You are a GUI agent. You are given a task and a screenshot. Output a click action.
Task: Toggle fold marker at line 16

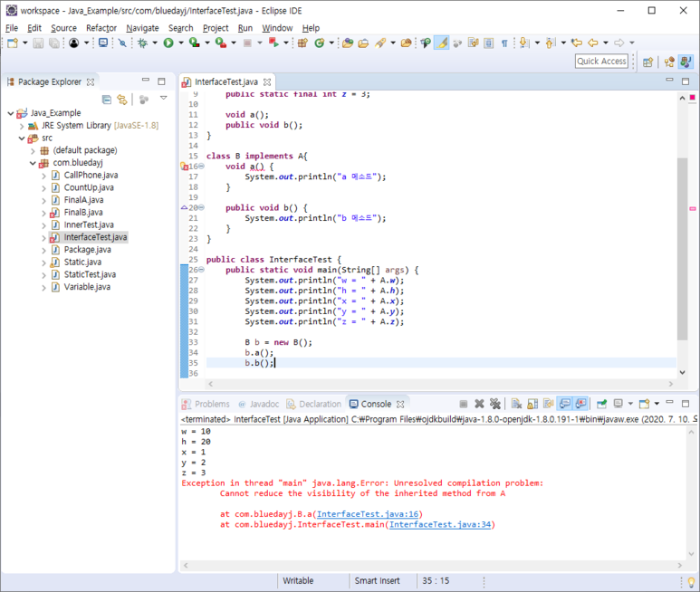tap(201, 167)
